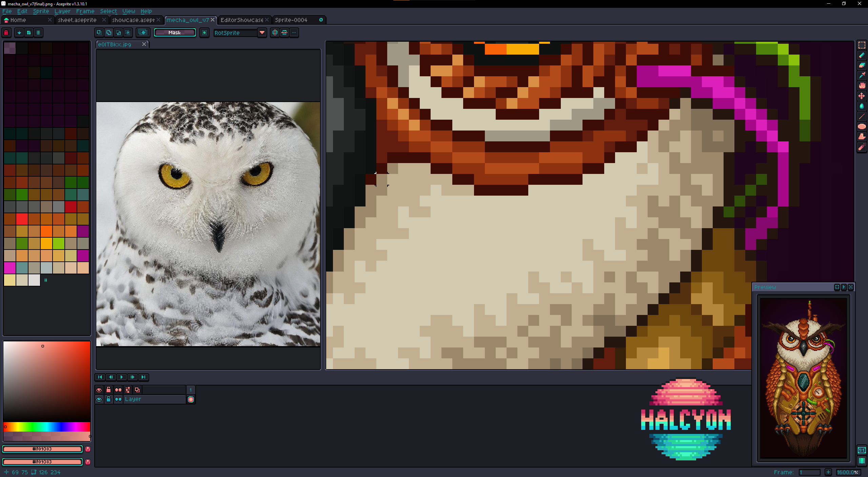Go to the first frame
The image size is (868, 477).
(100, 377)
